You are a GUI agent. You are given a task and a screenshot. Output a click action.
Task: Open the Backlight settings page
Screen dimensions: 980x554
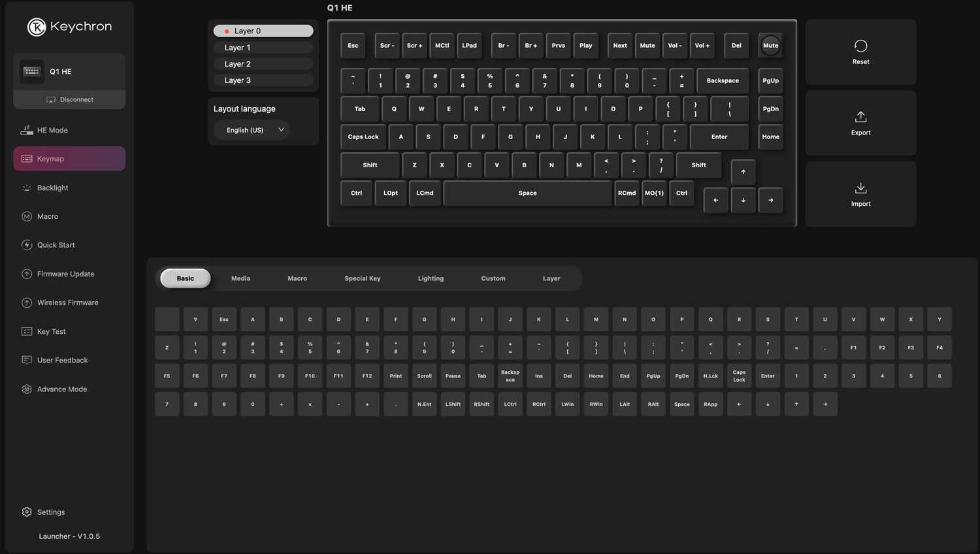click(x=52, y=187)
